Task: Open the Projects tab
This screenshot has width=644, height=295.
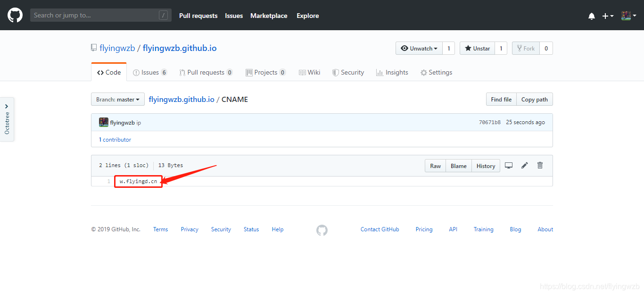Action: (x=266, y=72)
